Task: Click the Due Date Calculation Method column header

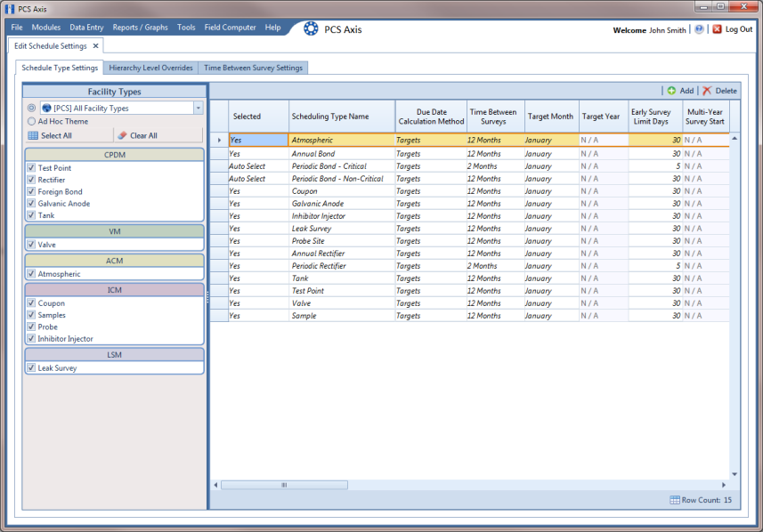Action: click(431, 117)
